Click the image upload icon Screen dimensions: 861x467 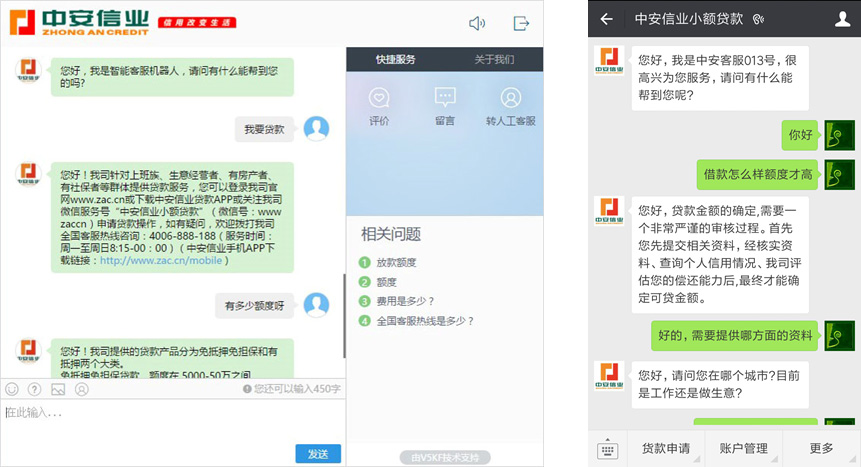point(58,388)
